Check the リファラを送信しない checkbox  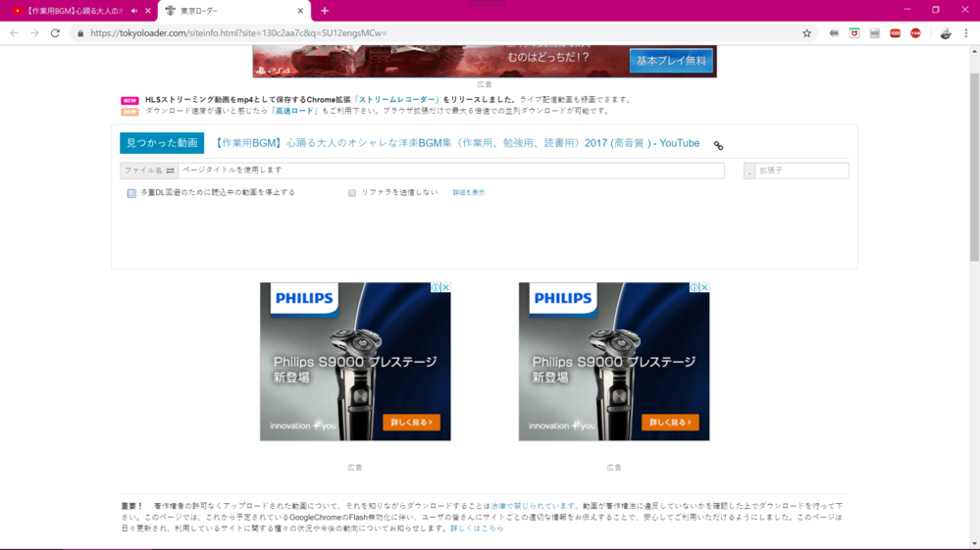[352, 193]
